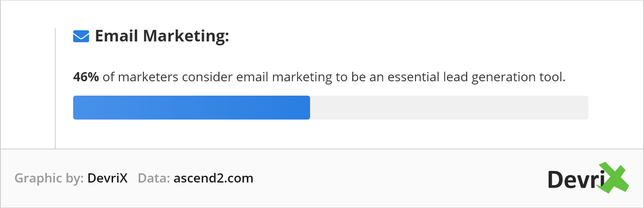Click the 'Data:' label in footer
The height and width of the screenshot is (208, 644).
154,178
